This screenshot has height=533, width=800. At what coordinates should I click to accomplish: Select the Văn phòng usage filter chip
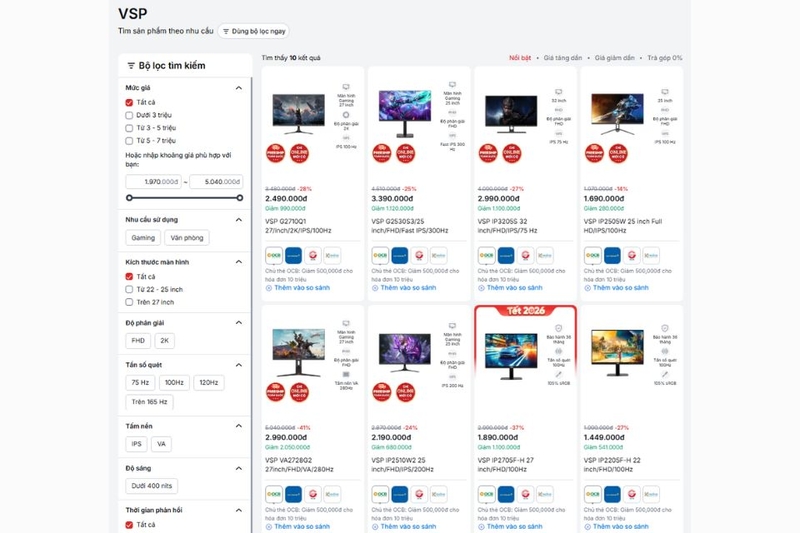[187, 238]
